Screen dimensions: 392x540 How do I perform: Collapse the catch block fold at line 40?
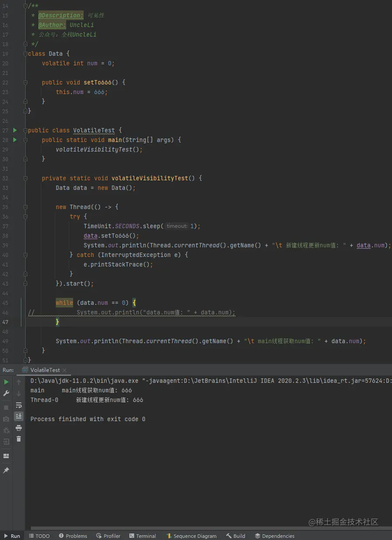click(25, 255)
